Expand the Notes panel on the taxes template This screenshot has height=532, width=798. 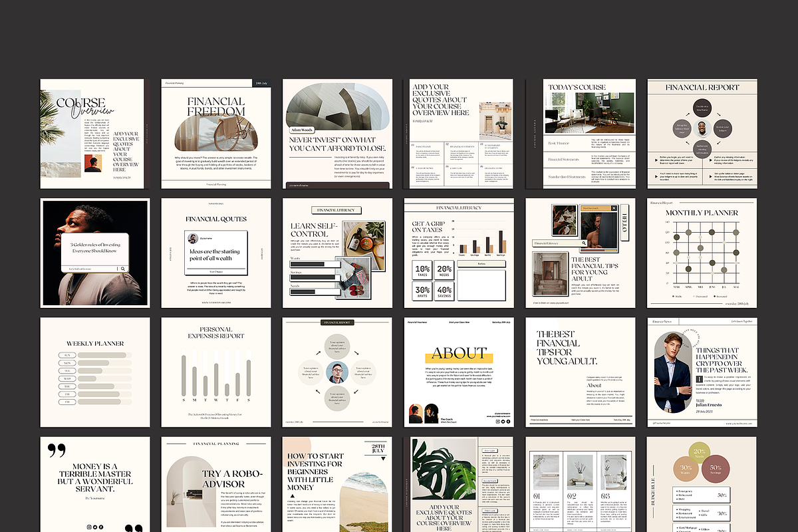tap(481, 263)
